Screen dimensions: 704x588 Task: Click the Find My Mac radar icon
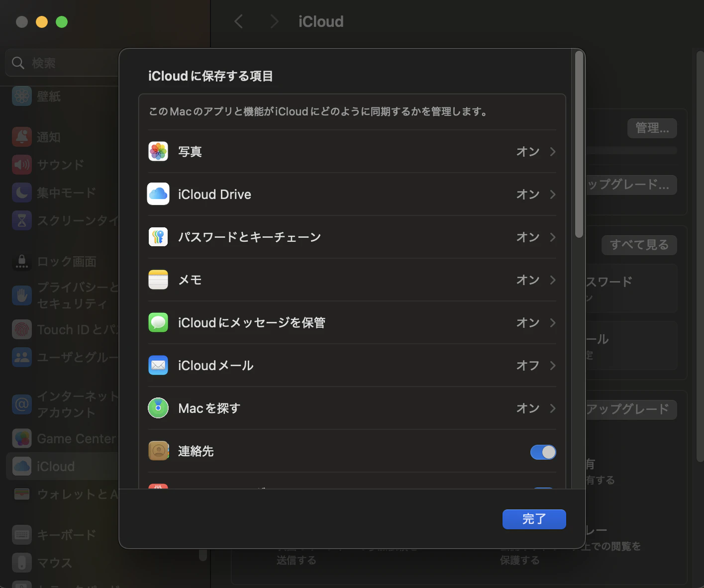(x=158, y=408)
